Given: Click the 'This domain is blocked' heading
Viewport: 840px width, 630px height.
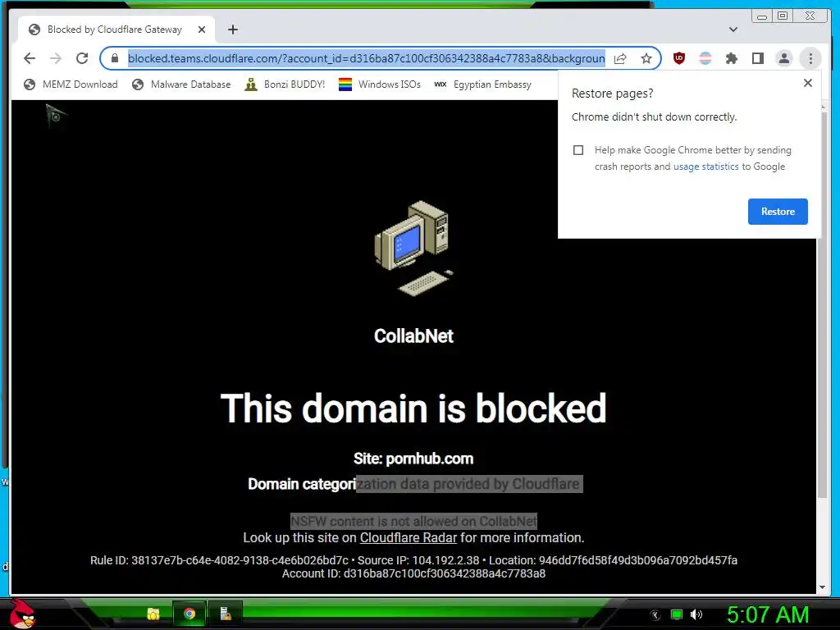Looking at the screenshot, I should click(413, 409).
